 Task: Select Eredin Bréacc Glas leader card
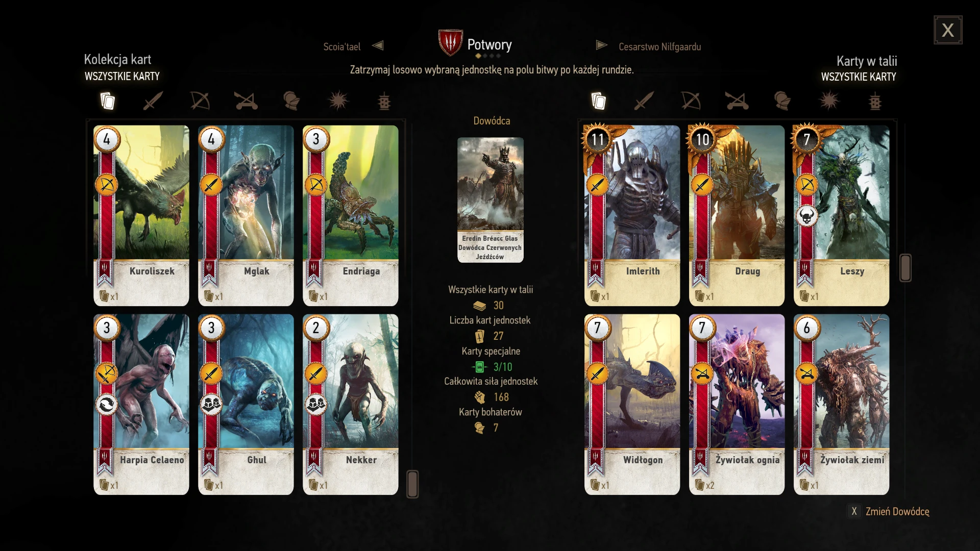[491, 200]
